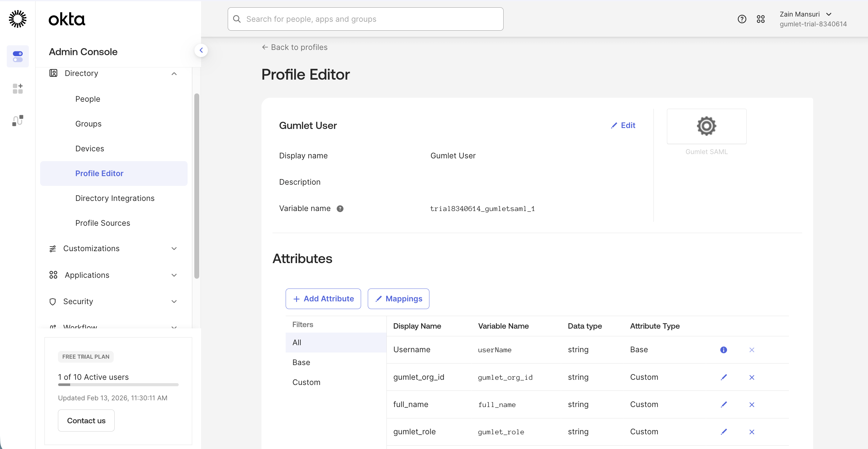Toggle the admin console switch icon
The image size is (868, 449).
pos(17,56)
